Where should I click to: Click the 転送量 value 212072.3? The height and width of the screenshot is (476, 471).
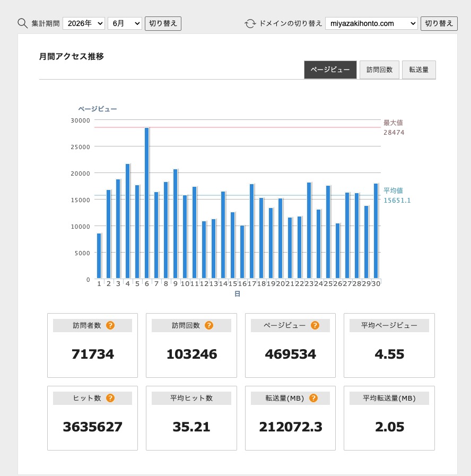pyautogui.click(x=291, y=427)
